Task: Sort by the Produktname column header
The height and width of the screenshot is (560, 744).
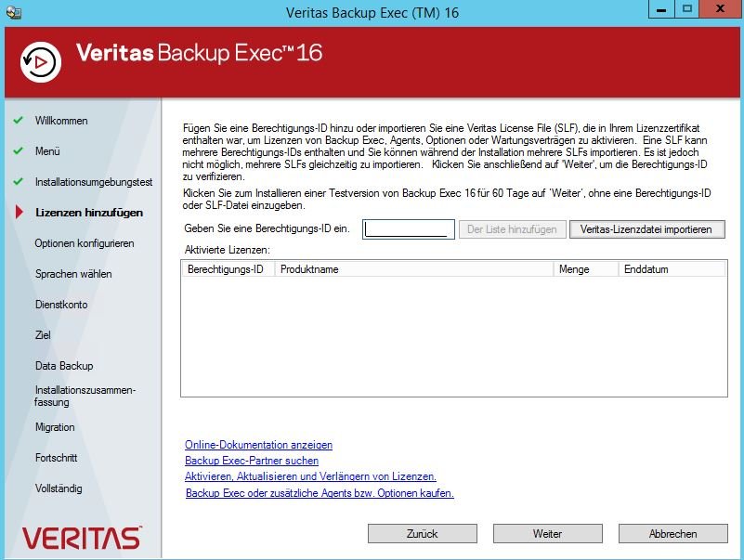Action: [413, 269]
